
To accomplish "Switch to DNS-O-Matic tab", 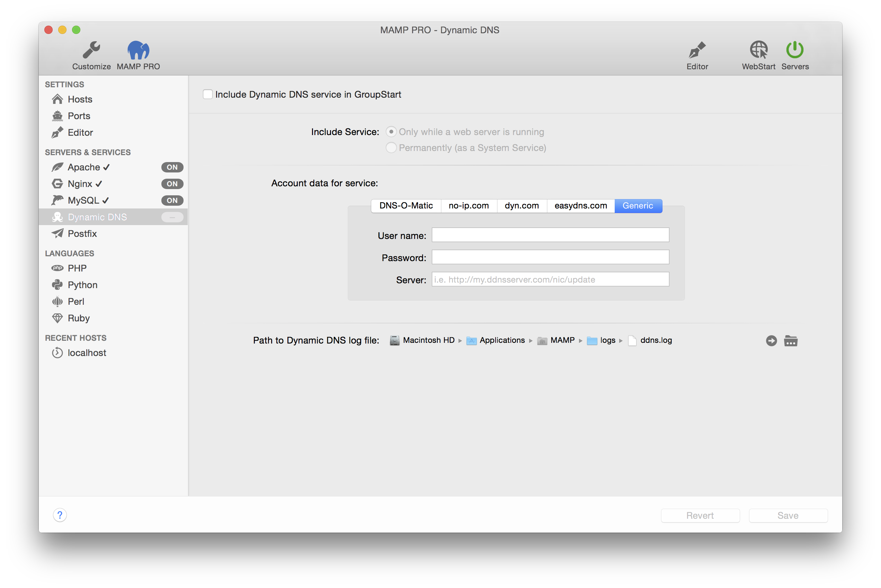I will pyautogui.click(x=406, y=205).
